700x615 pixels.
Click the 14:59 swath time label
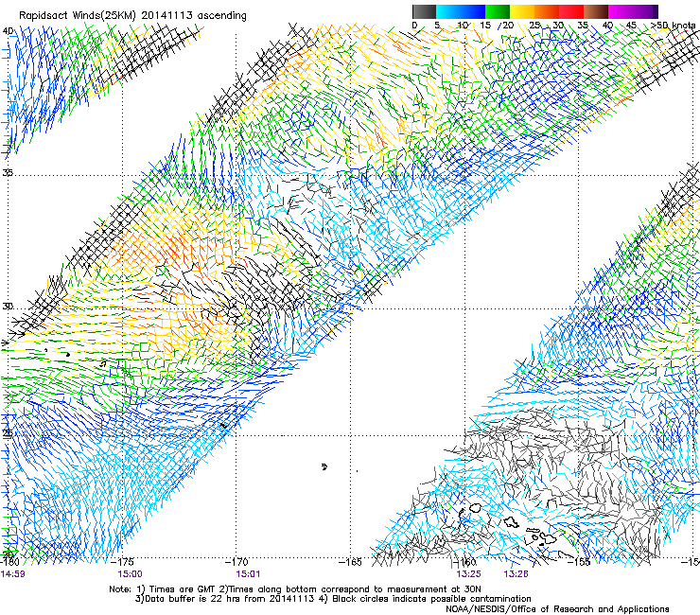12,574
